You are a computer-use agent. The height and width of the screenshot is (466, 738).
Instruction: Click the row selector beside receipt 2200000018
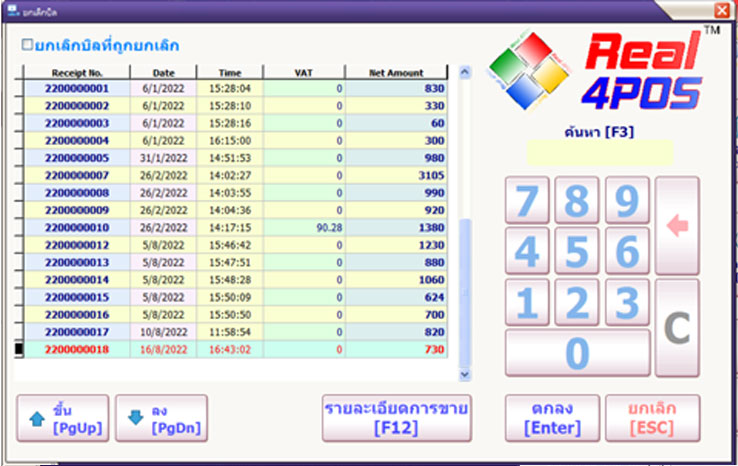(17, 348)
